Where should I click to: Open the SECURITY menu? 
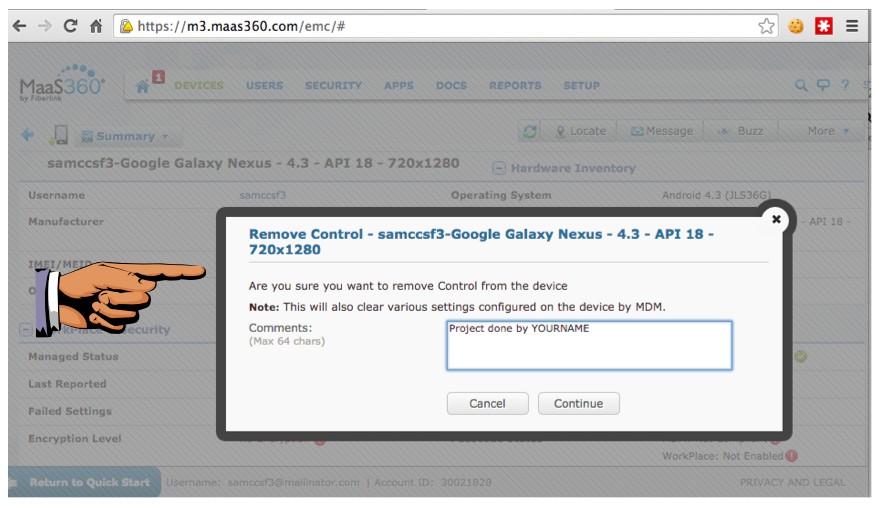[x=333, y=86]
